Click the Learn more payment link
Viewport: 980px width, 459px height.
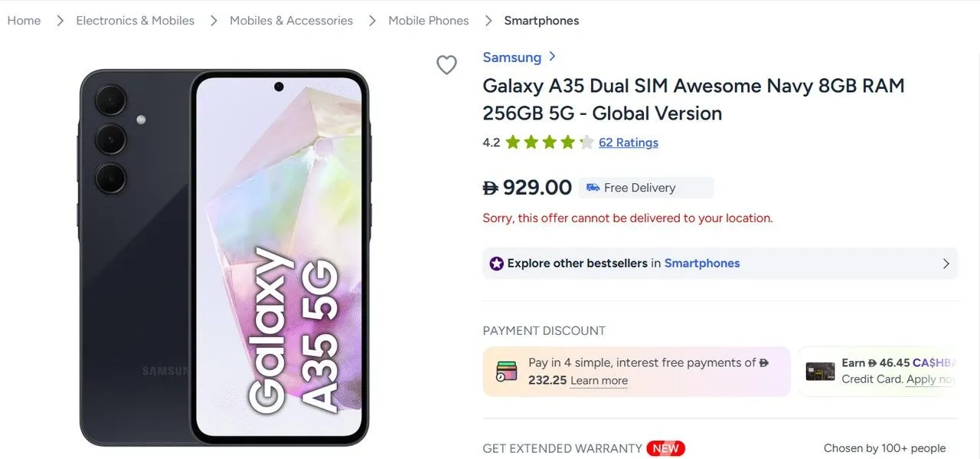(599, 380)
